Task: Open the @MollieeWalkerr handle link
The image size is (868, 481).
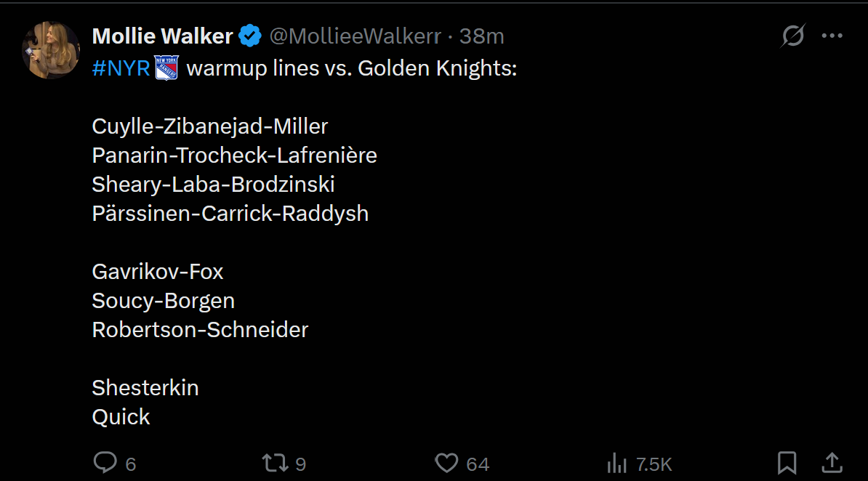Action: pos(355,36)
